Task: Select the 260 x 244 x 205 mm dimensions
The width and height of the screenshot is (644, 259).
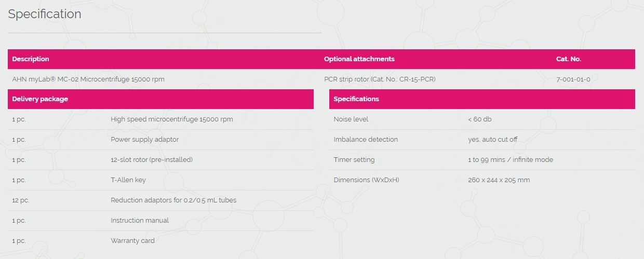Action: pos(499,180)
